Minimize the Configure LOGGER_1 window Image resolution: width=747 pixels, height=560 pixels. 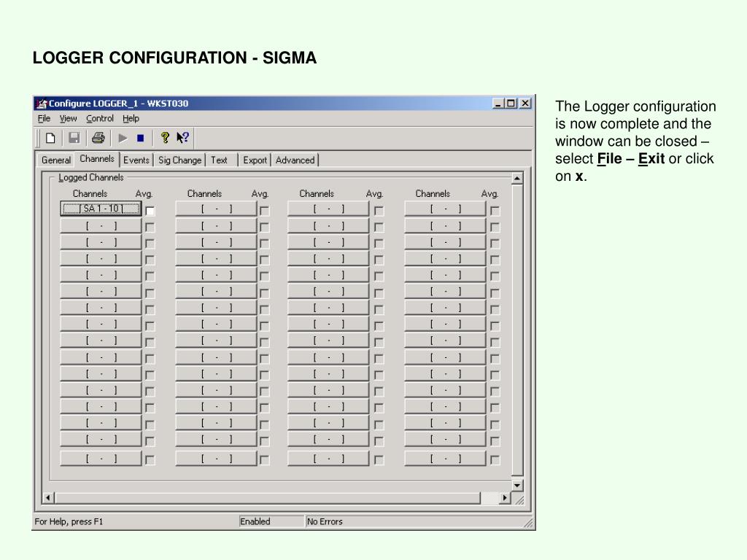498,104
